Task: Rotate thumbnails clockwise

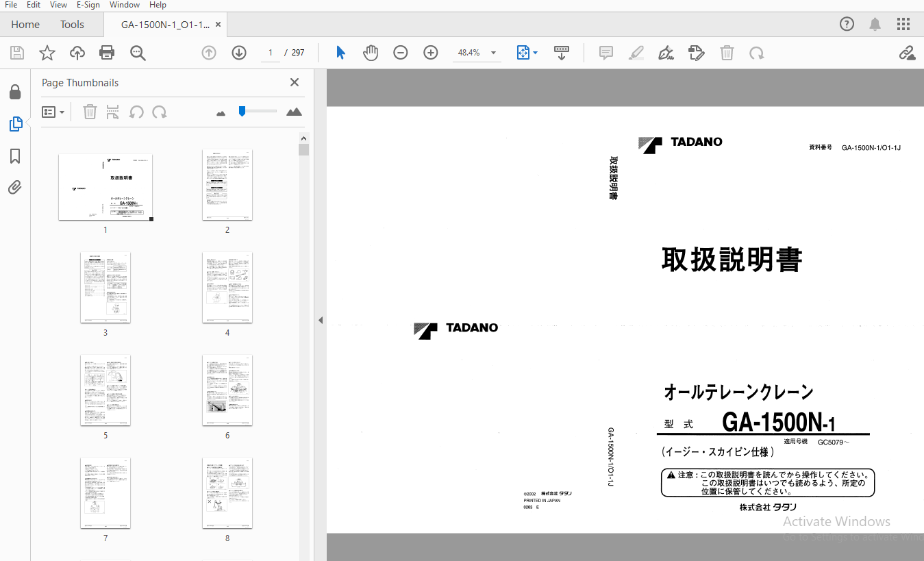Action: tap(160, 112)
